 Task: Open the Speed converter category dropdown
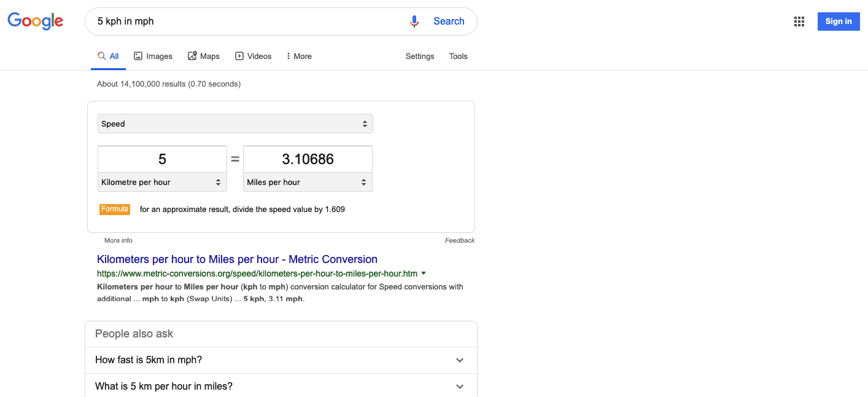pyautogui.click(x=235, y=124)
